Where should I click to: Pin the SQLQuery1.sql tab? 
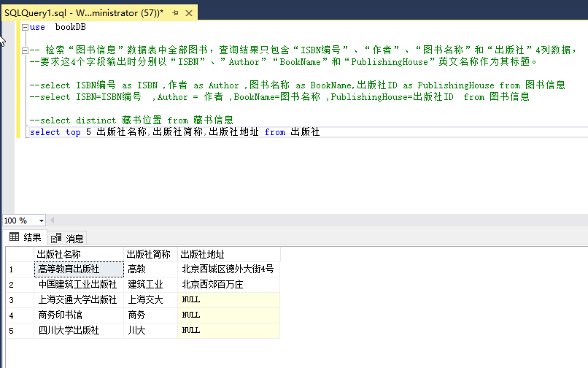click(x=175, y=13)
